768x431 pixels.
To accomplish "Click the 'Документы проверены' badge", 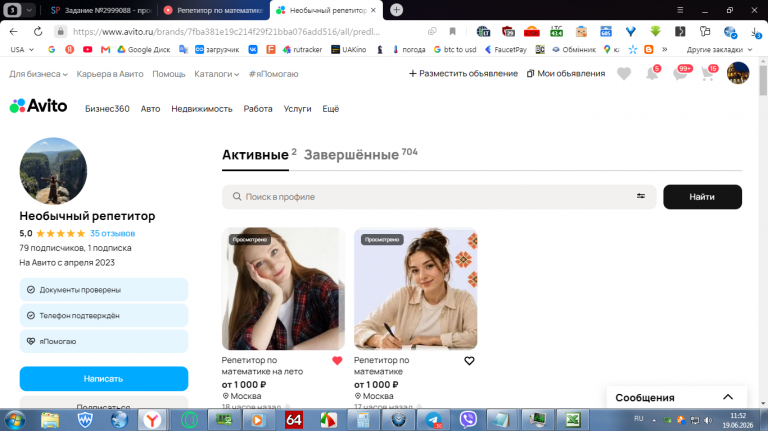I will point(104,289).
